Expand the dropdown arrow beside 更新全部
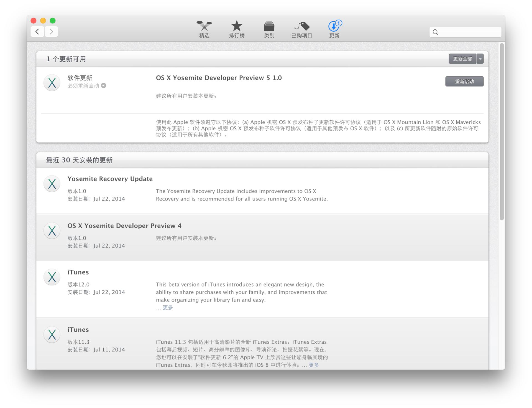The width and height of the screenshot is (532, 408). (480, 59)
